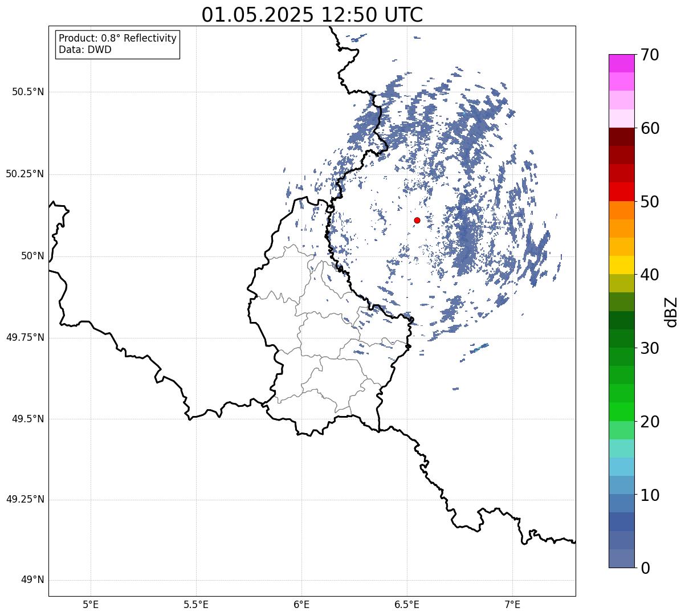Click the orange swatch just below 50
The height and width of the screenshot is (616, 685).
(621, 210)
